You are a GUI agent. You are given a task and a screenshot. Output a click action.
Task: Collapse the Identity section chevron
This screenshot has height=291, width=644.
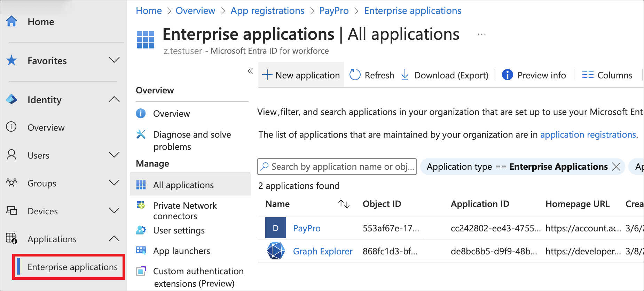point(114,99)
